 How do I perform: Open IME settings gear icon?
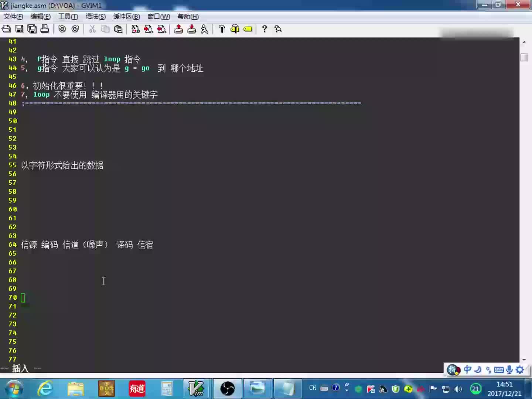[x=520, y=369]
